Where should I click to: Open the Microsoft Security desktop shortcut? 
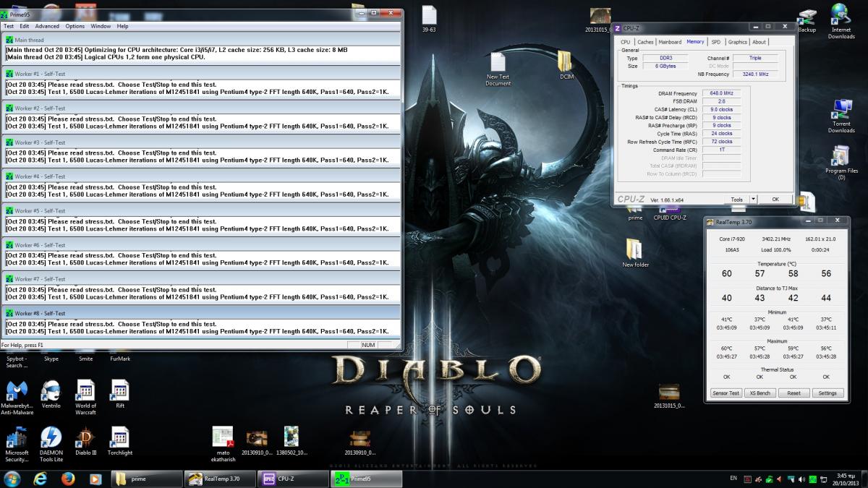[x=17, y=444]
